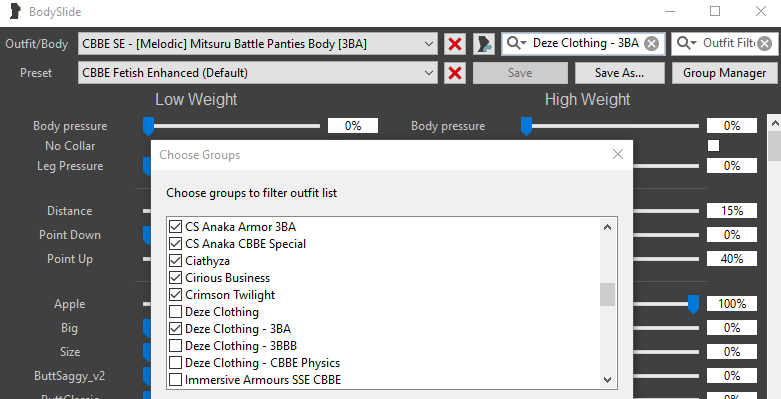Click the Distance 15% value field
Screen dimensions: 781x399
point(732,210)
